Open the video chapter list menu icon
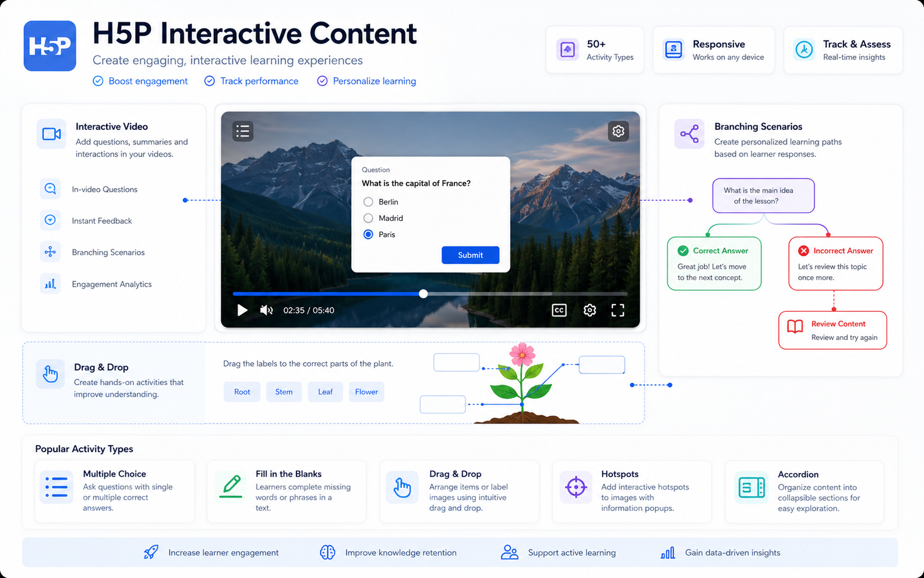 coord(243,131)
